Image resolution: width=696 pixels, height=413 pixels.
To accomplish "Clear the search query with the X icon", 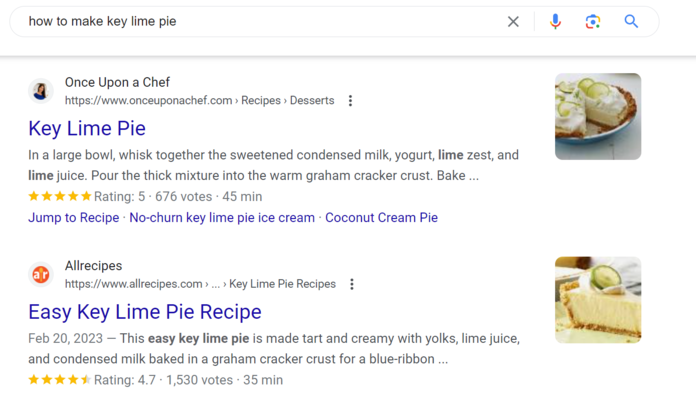I will point(513,21).
